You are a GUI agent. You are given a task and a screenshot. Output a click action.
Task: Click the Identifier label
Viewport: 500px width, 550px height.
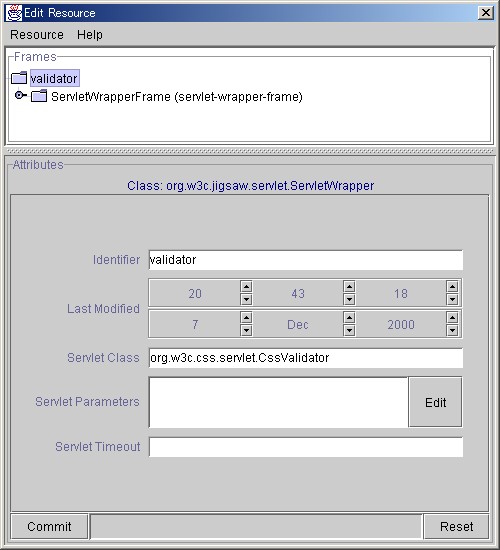tap(116, 260)
